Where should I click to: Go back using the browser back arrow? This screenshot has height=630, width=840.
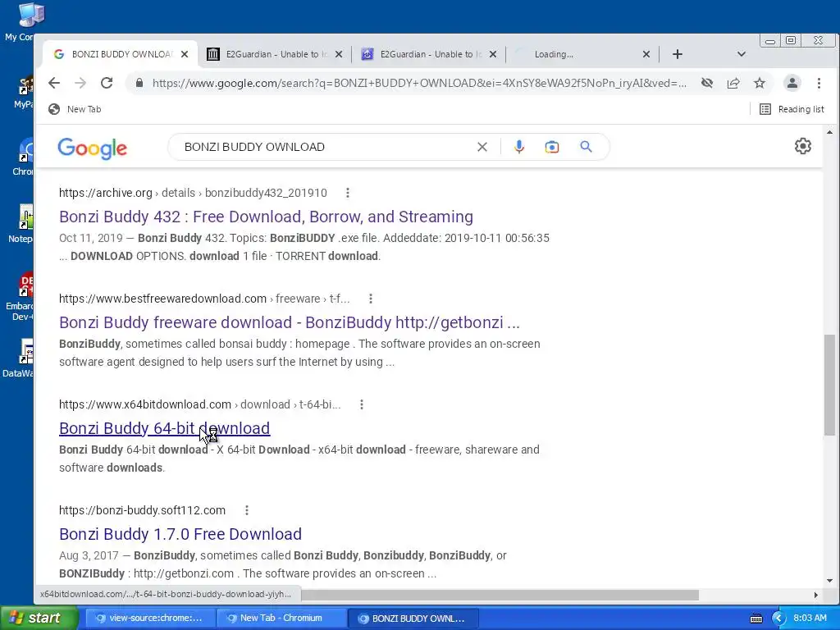tap(54, 83)
